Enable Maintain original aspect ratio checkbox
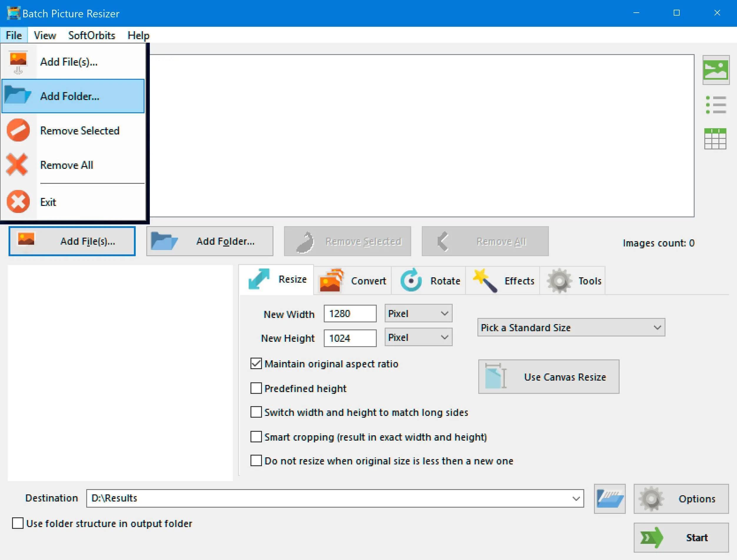This screenshot has height=560, width=737. click(x=255, y=364)
